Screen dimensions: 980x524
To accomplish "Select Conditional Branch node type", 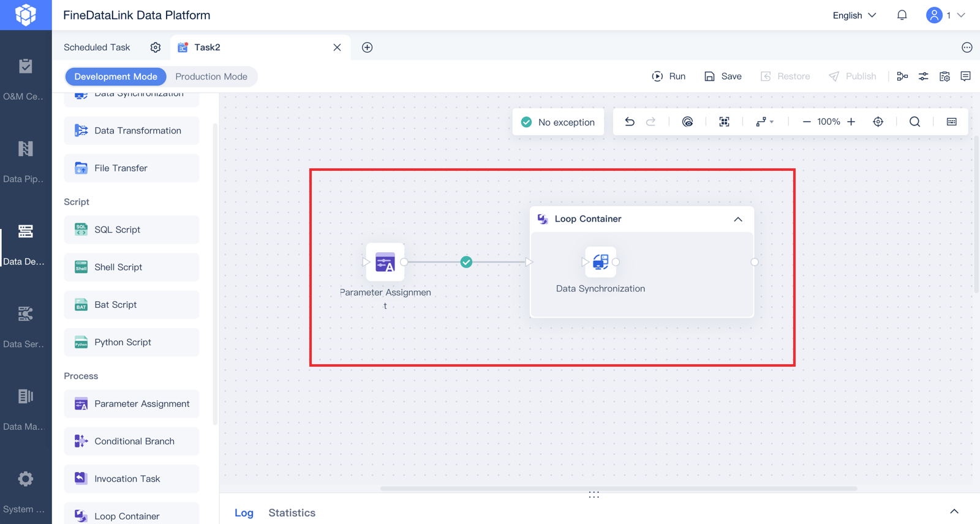I will pos(132,441).
